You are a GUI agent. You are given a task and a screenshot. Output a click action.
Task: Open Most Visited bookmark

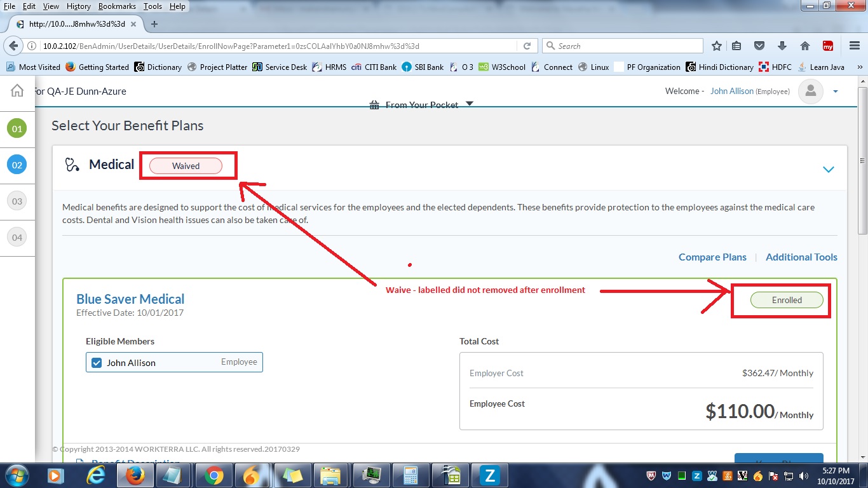point(33,67)
